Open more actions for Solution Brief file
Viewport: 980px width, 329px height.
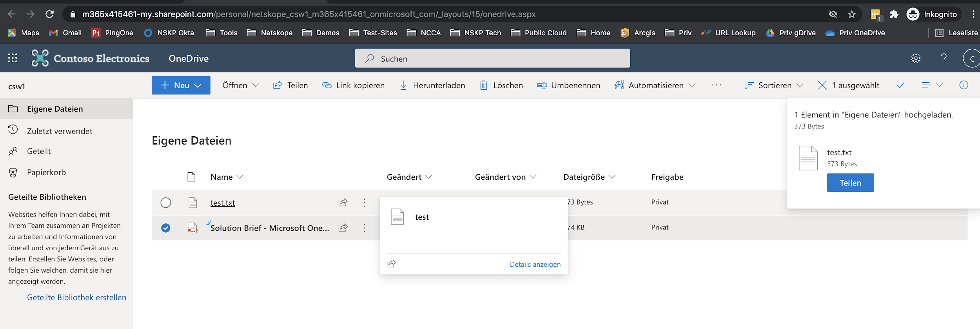(x=364, y=228)
